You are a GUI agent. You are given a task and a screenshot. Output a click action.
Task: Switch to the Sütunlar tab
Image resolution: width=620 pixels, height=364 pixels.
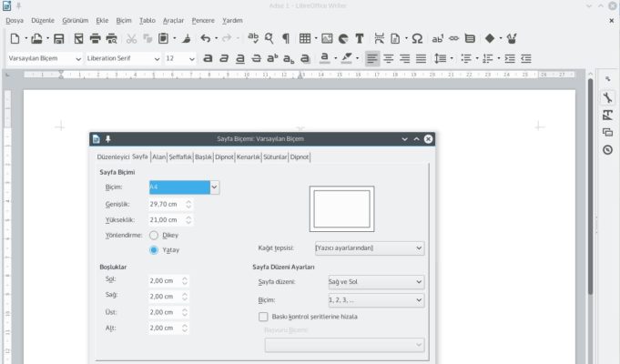click(x=275, y=157)
